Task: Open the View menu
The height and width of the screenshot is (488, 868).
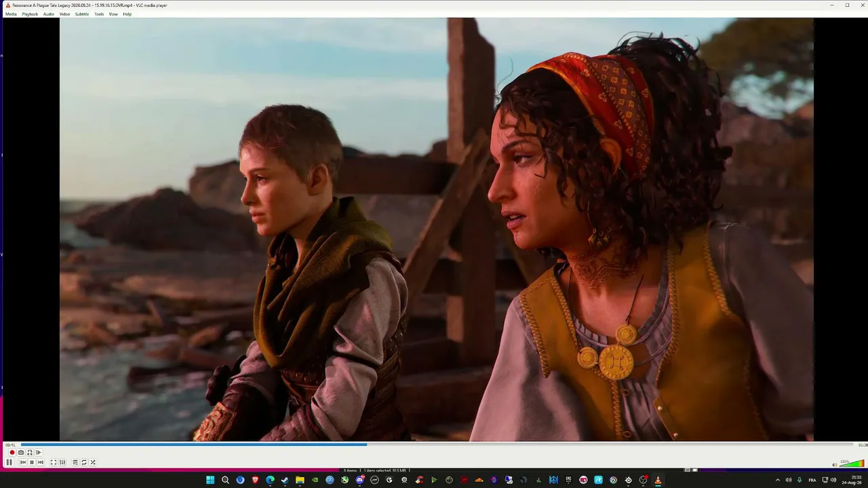Action: [x=113, y=14]
